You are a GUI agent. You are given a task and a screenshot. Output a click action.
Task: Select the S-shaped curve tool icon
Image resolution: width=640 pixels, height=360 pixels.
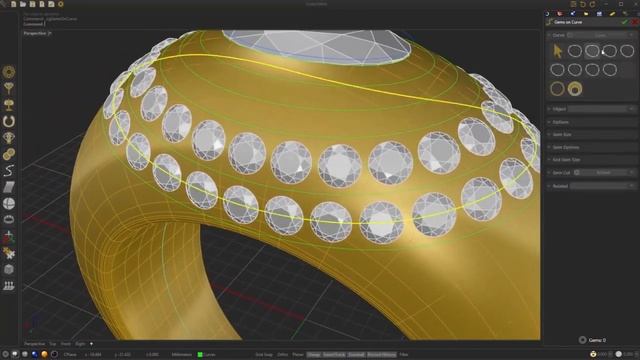tap(9, 170)
